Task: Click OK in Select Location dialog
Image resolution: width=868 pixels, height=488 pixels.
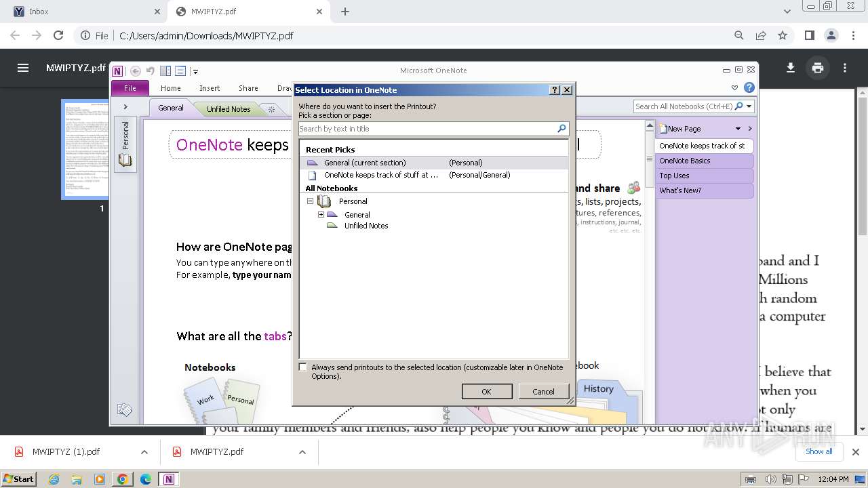Action: tap(486, 392)
